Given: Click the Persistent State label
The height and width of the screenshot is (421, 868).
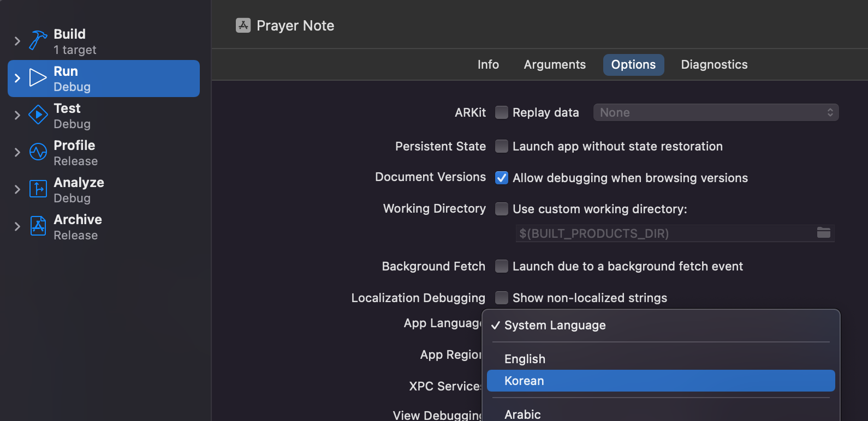Looking at the screenshot, I should pyautogui.click(x=441, y=146).
